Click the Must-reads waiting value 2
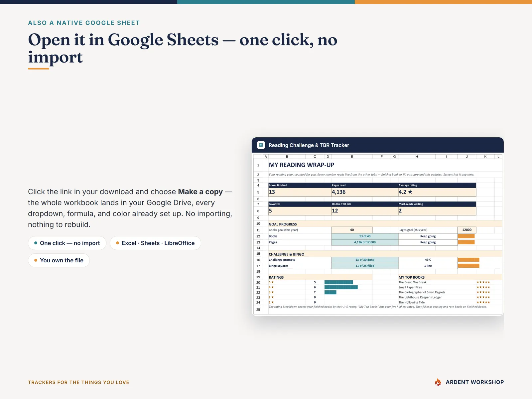Image resolution: width=532 pixels, height=399 pixels. pyautogui.click(x=437, y=211)
